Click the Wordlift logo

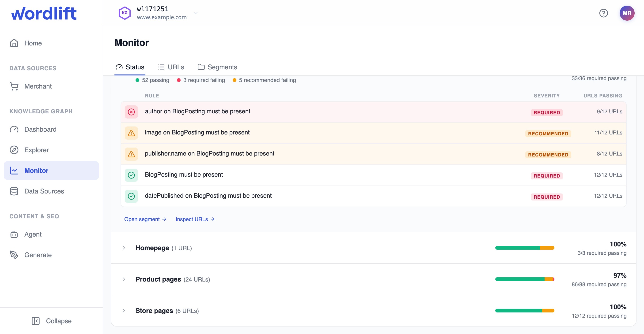44,13
